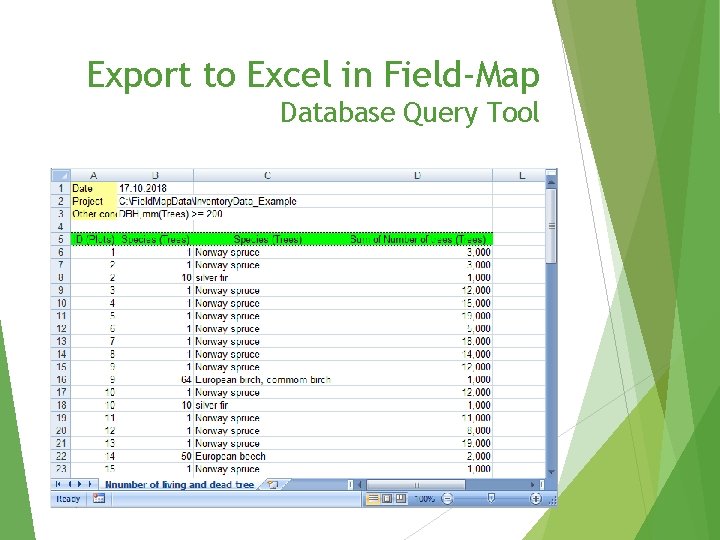
Task: Click vertical scrollbar down arrow
Action: [x=551, y=472]
